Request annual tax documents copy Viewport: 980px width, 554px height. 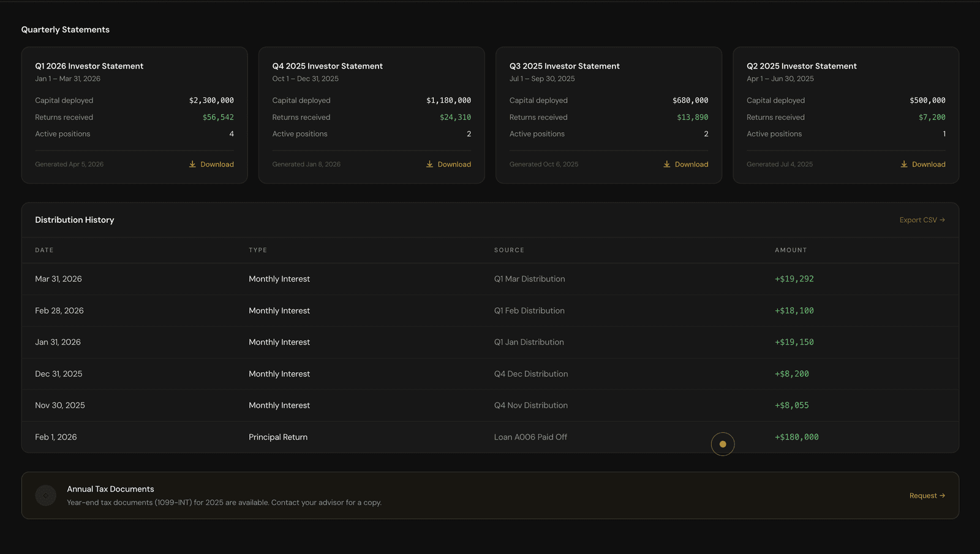tap(927, 496)
